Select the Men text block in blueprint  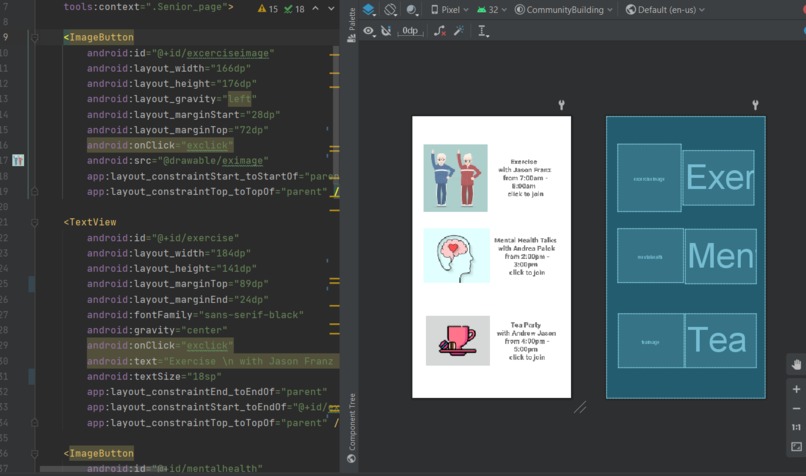[x=721, y=256]
